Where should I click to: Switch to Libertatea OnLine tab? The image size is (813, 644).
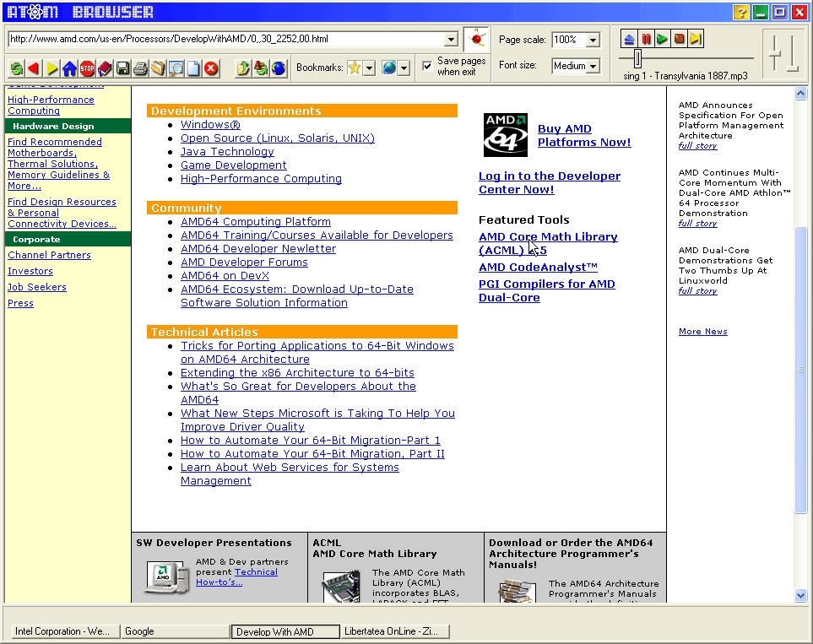tap(395, 631)
